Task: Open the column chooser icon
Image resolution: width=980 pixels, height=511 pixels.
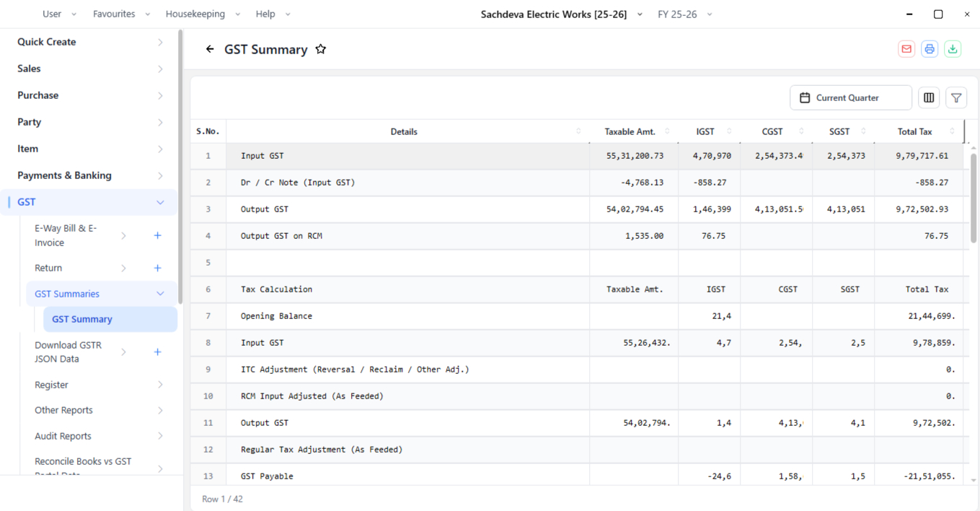Action: pos(929,97)
